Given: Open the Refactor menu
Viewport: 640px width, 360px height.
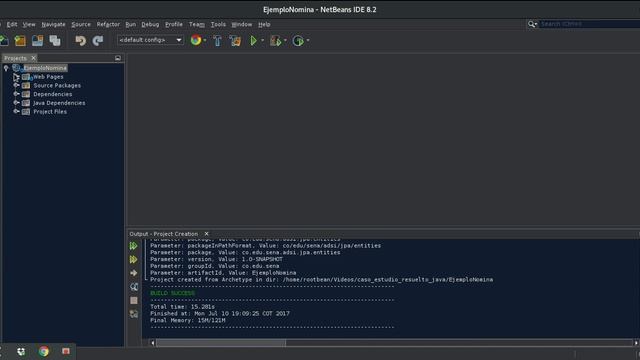Looking at the screenshot, I should click(108, 24).
